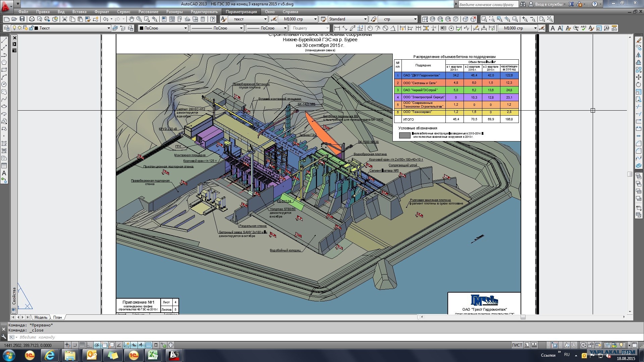This screenshot has width=644, height=362.
Task: Open the linetype 'ПоСлою' dropdown
Action: [217, 28]
